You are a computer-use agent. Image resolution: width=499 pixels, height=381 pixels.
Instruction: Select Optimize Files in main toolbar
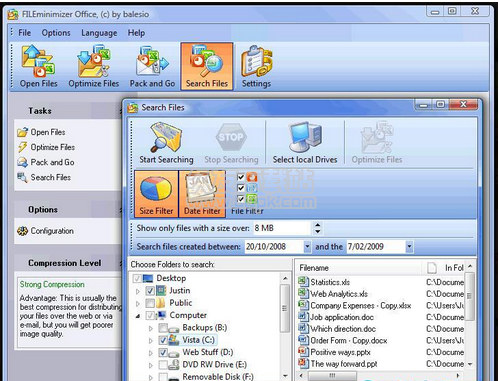[x=94, y=66]
